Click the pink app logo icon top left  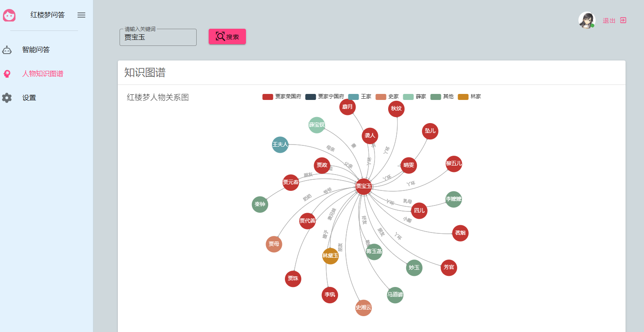9,15
